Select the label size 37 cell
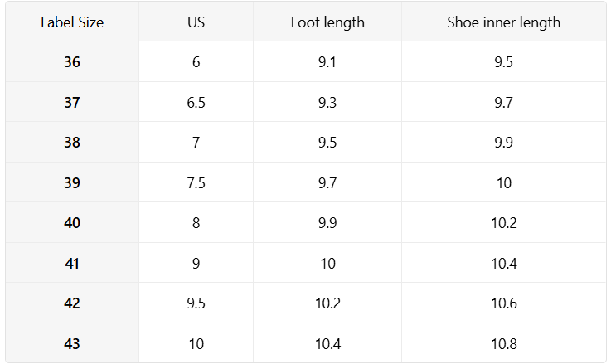611x364 pixels. tap(72, 103)
